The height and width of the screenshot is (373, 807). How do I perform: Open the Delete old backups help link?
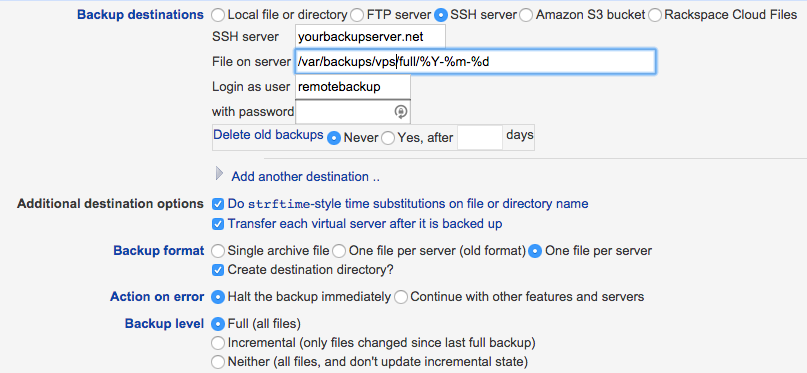pyautogui.click(x=268, y=135)
